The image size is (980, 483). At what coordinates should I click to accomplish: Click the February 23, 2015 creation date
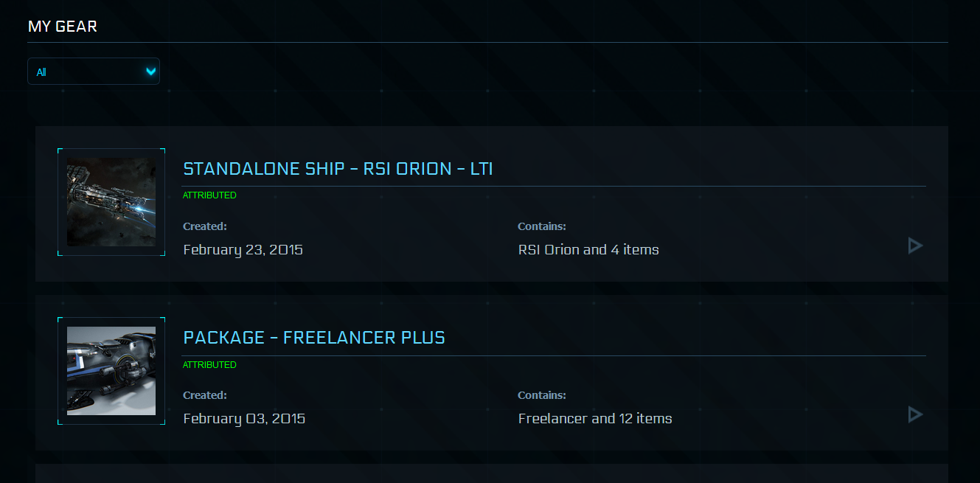[243, 249]
